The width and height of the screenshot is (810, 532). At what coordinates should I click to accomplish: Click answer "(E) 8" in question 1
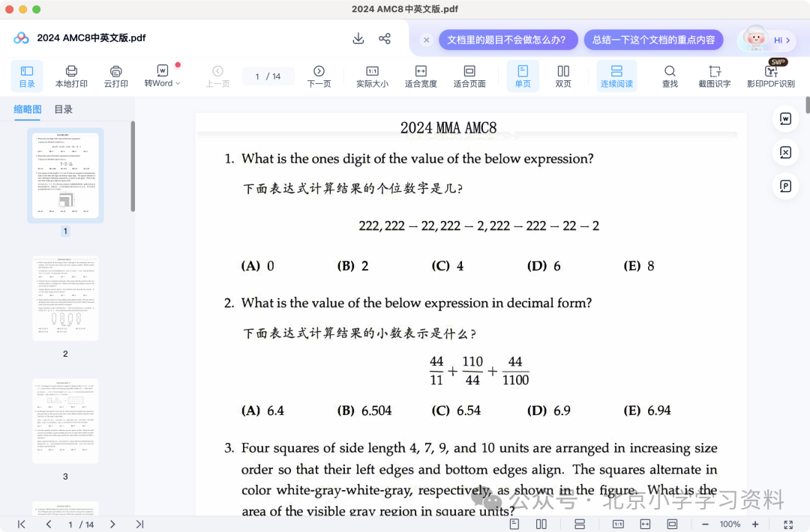(x=639, y=266)
